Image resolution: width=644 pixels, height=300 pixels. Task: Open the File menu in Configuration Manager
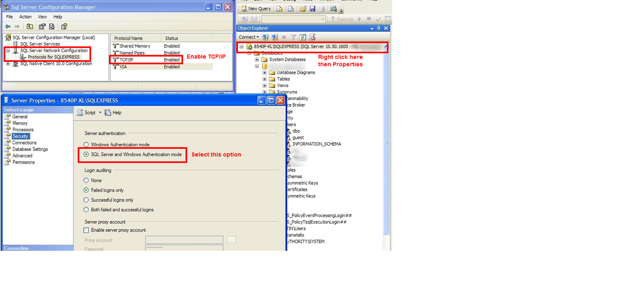[10, 17]
